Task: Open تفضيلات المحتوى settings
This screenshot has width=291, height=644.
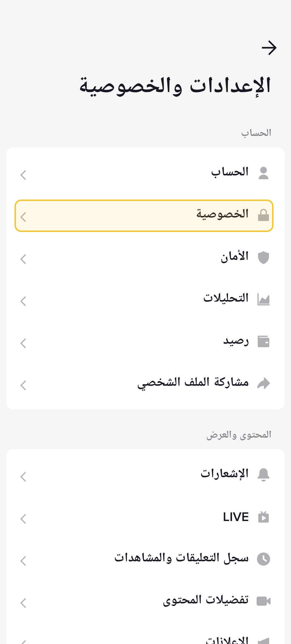Action: (206, 600)
